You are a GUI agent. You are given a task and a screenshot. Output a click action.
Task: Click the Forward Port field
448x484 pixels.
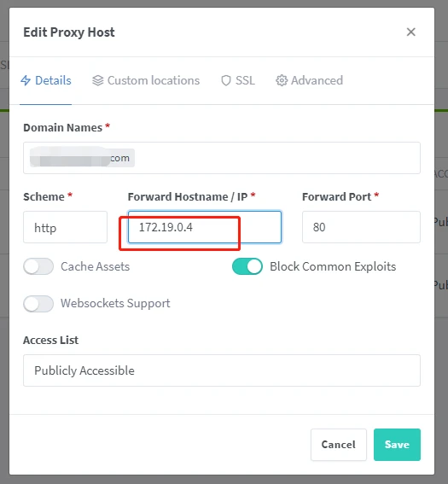361,227
